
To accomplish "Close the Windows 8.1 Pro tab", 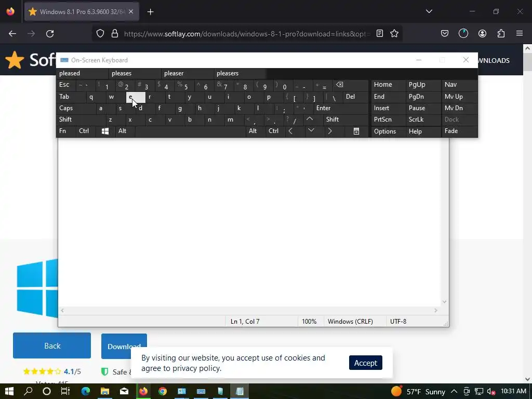I will point(131,11).
